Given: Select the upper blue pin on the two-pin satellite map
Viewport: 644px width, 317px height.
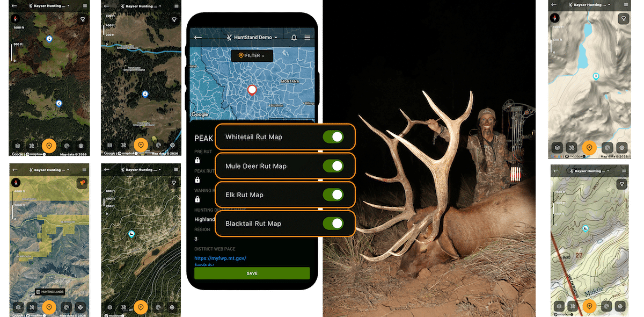Looking at the screenshot, I should pyautogui.click(x=49, y=39).
